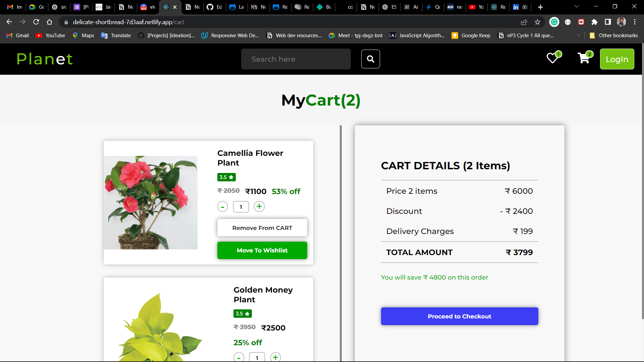Bookmark this page with the star icon

click(538, 22)
